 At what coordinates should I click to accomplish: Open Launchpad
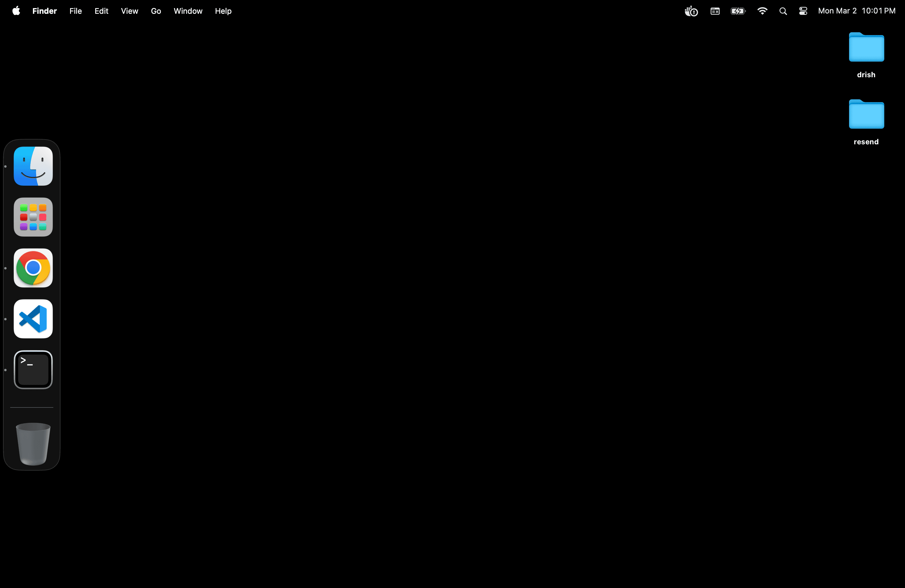click(x=33, y=217)
